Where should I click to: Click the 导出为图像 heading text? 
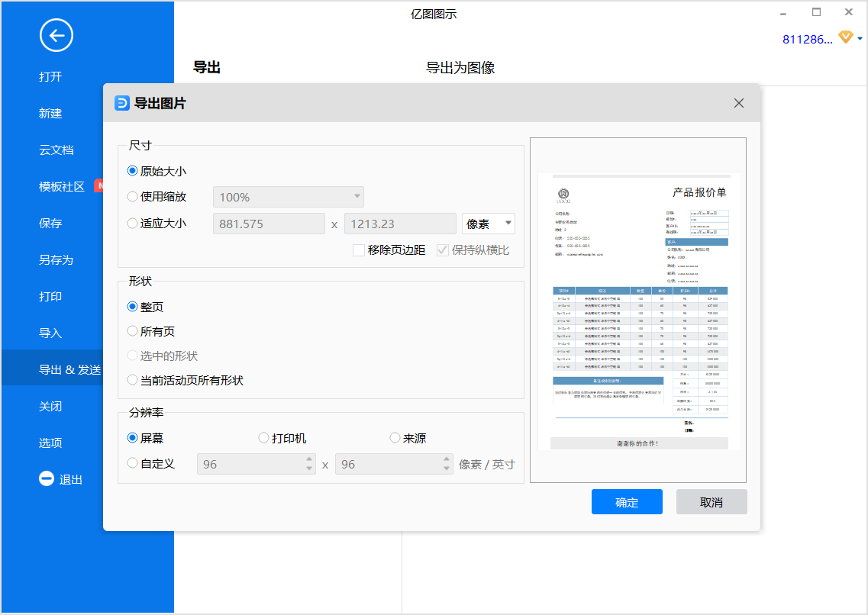click(x=460, y=68)
